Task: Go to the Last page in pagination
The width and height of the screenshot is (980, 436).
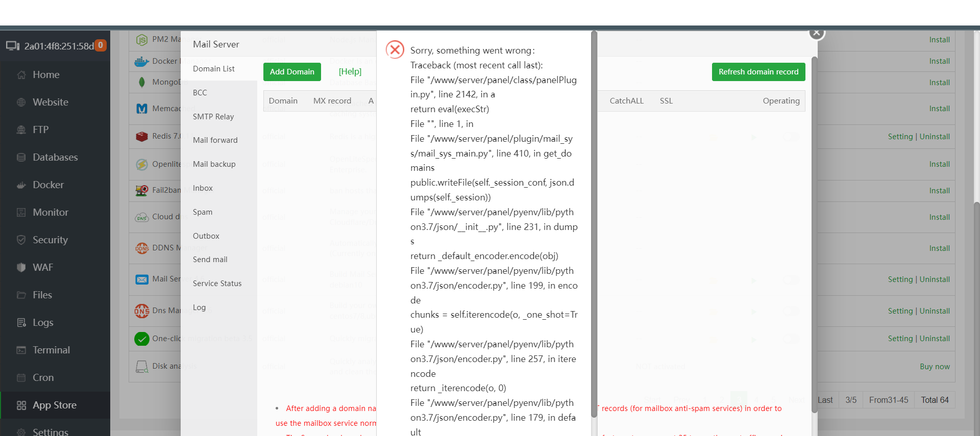Action: click(825, 400)
